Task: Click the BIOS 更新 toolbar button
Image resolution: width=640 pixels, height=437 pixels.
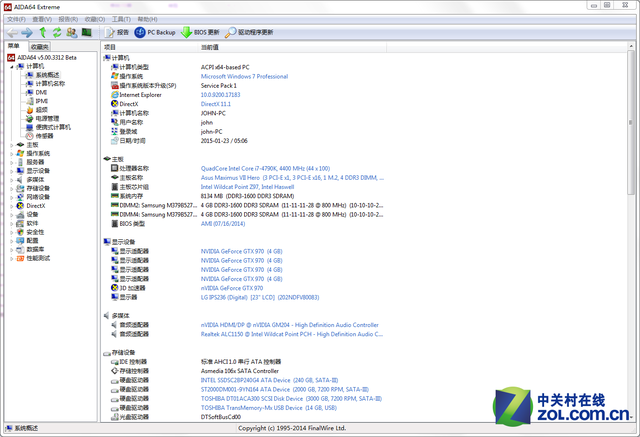Action: point(200,32)
